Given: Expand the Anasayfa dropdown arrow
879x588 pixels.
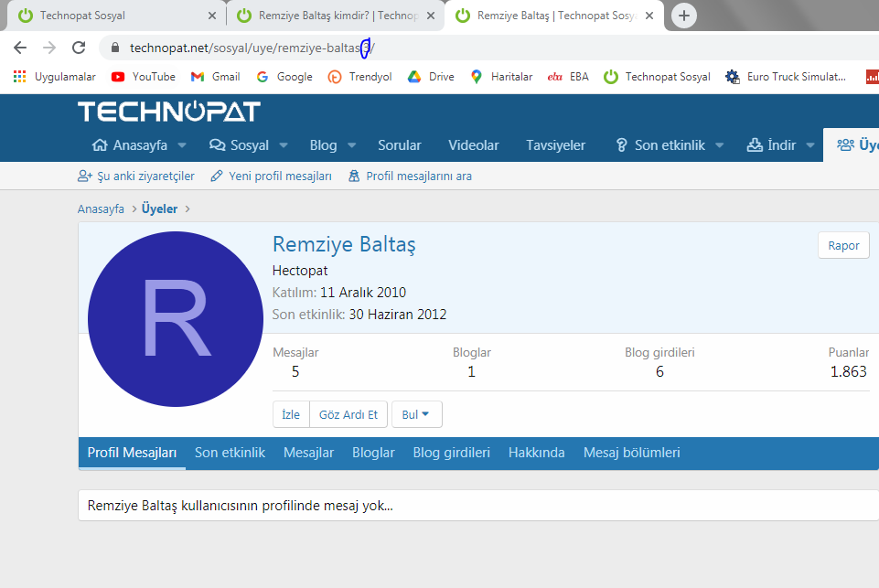Looking at the screenshot, I should 182,145.
